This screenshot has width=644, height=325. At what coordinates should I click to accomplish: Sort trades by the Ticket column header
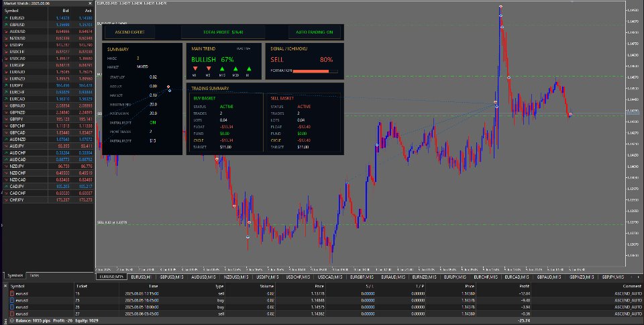click(81, 286)
